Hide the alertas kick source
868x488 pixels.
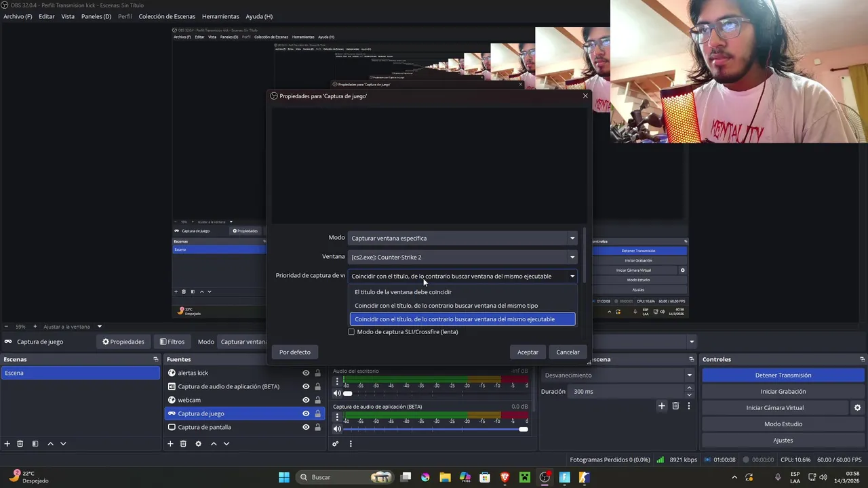coord(306,373)
